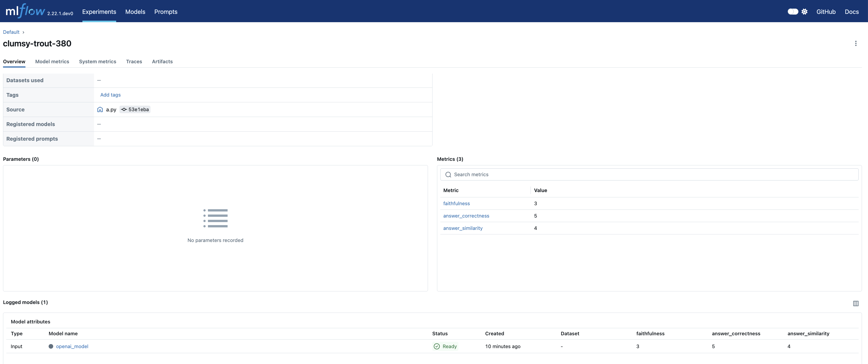Go to the Prompts section
The height and width of the screenshot is (364, 868).
click(165, 11)
